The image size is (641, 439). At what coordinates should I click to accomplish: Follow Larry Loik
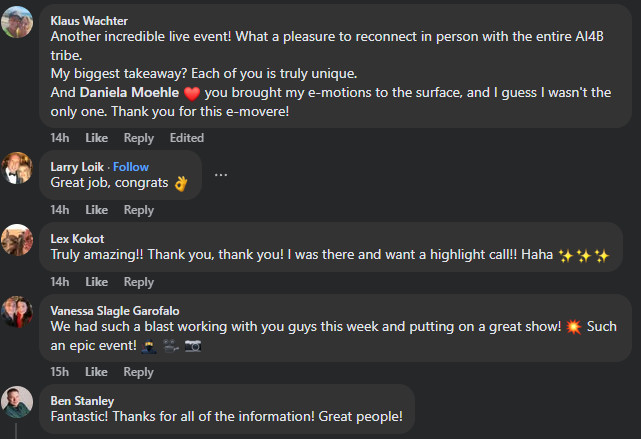tap(131, 167)
